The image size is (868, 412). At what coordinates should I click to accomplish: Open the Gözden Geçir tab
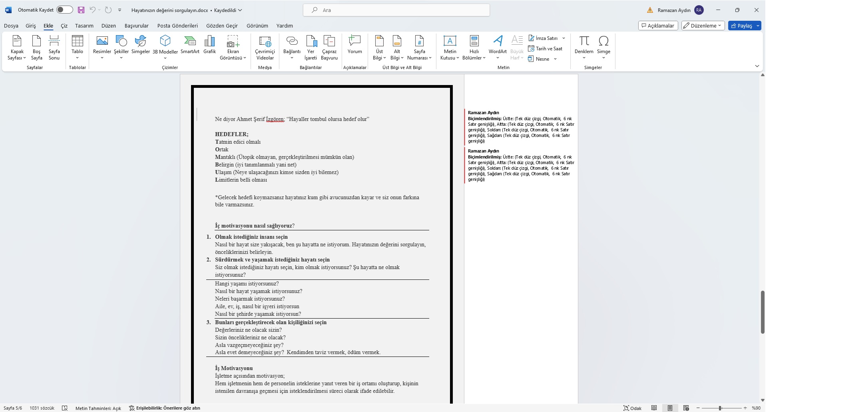[x=222, y=26]
